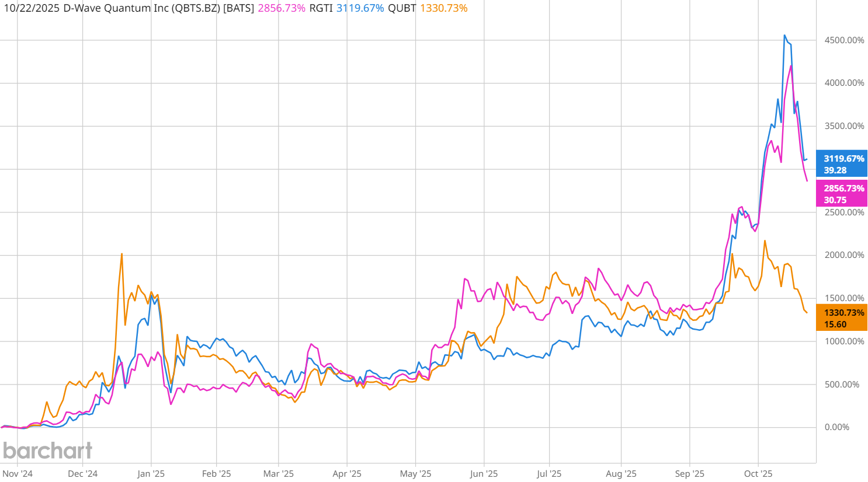Click the pink QBTS price tag

coord(841,194)
